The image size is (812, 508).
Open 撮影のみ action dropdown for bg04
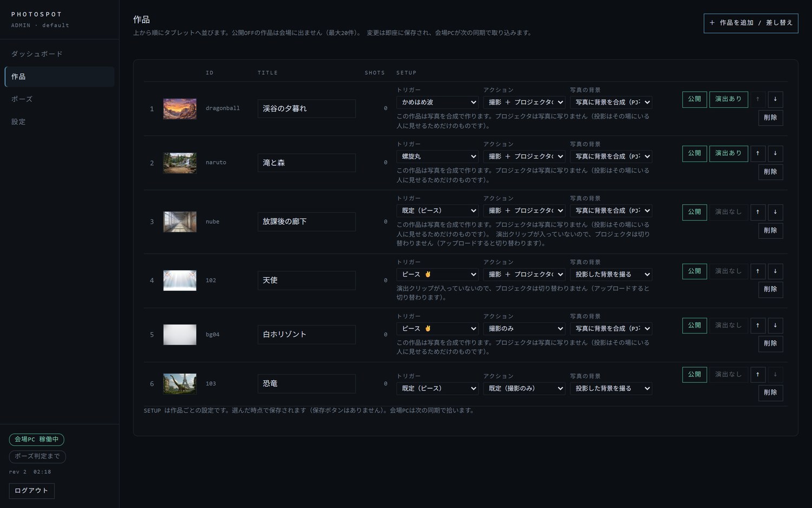click(x=524, y=329)
